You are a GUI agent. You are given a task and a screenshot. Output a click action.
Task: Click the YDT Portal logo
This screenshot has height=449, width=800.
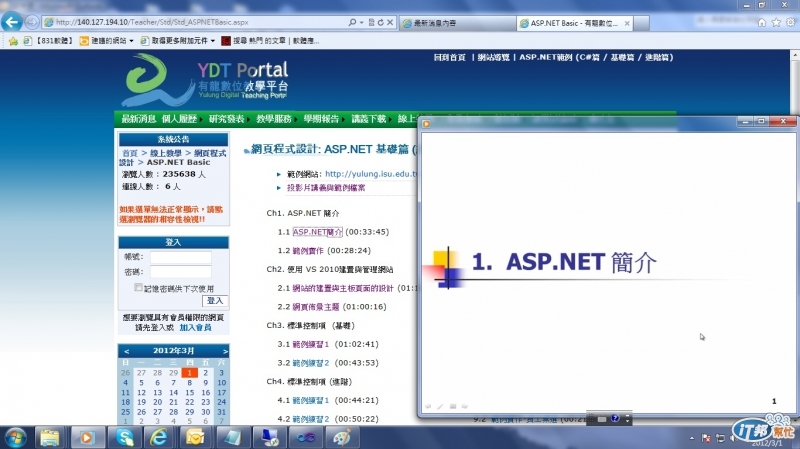[206, 80]
